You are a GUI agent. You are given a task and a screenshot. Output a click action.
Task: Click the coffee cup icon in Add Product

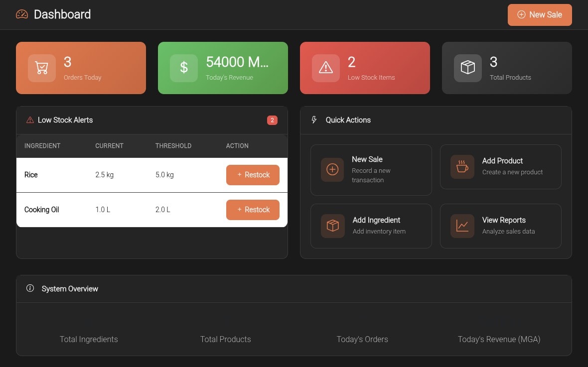coord(462,166)
